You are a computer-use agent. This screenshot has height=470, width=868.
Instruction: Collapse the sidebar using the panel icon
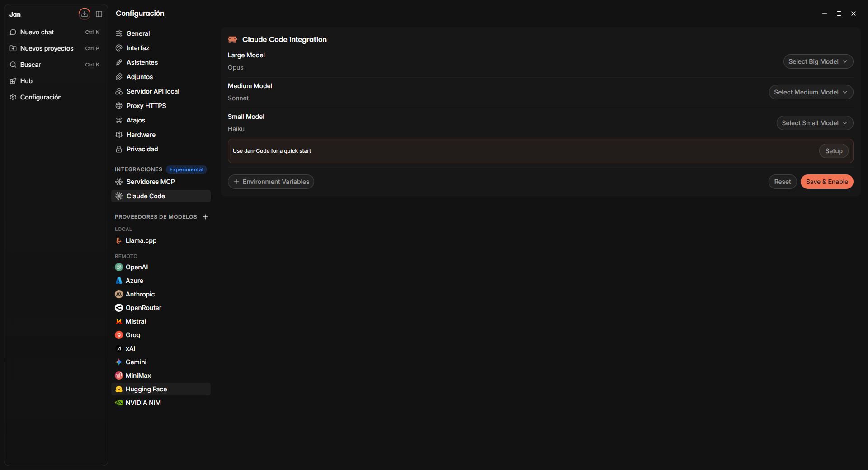[x=99, y=14]
